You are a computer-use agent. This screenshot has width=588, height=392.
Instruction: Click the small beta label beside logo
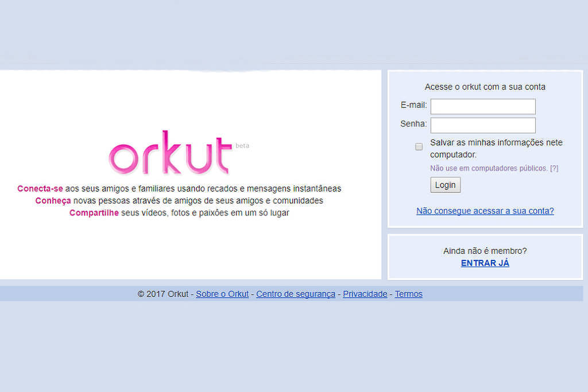[x=242, y=146]
